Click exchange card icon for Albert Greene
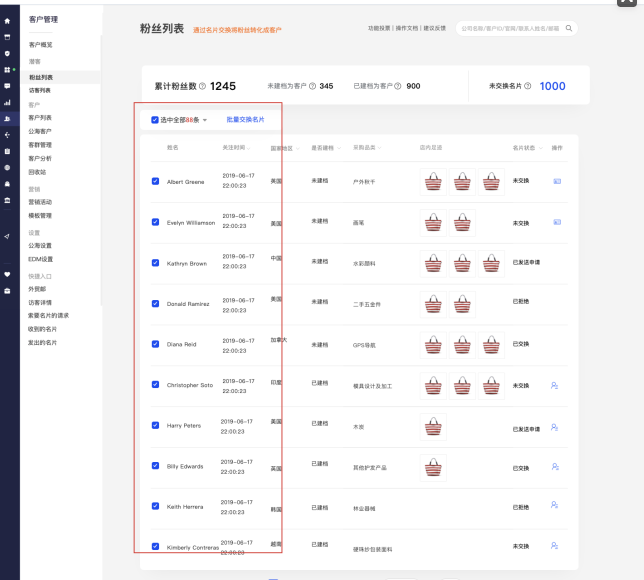The width and height of the screenshot is (644, 580). 557,181
